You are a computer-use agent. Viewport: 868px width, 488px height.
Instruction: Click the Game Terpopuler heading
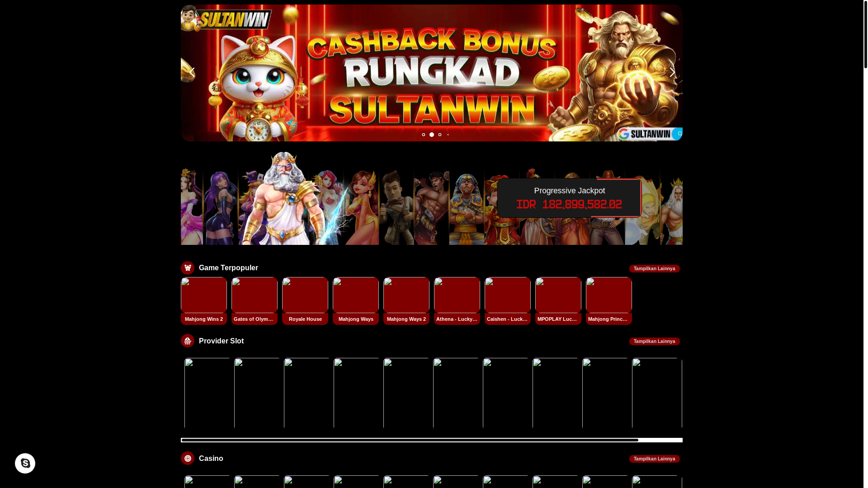228,268
